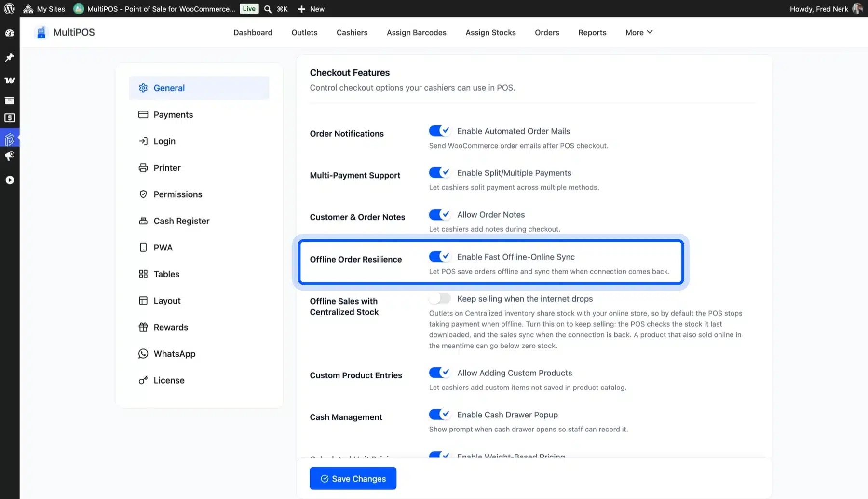Click the PWA phone icon

coord(143,247)
